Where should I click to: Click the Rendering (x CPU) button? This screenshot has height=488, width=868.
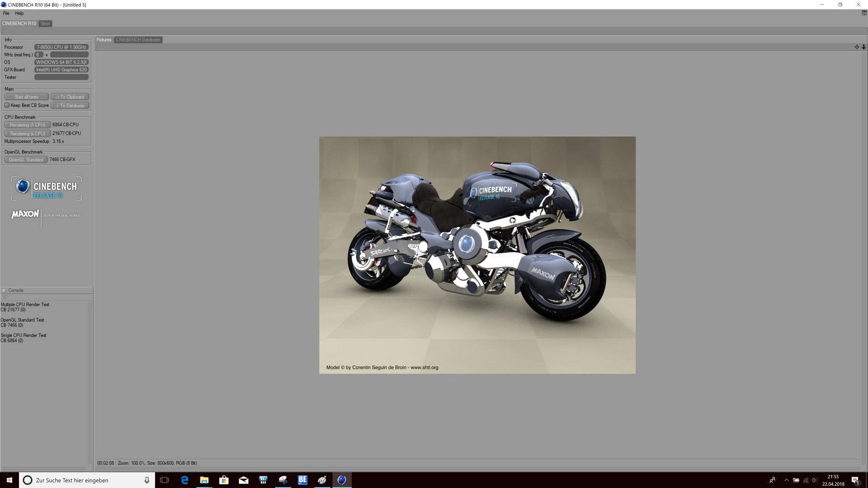click(27, 134)
